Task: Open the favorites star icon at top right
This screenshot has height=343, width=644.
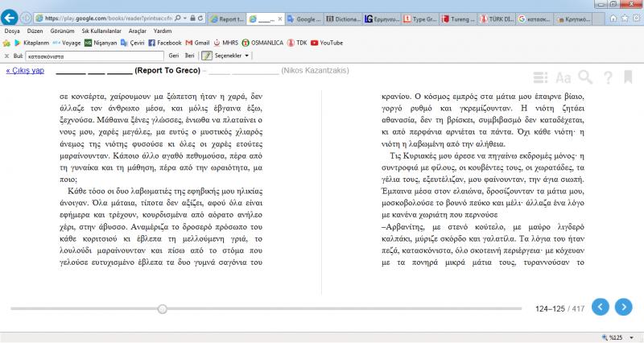Action: pyautogui.click(x=625, y=19)
